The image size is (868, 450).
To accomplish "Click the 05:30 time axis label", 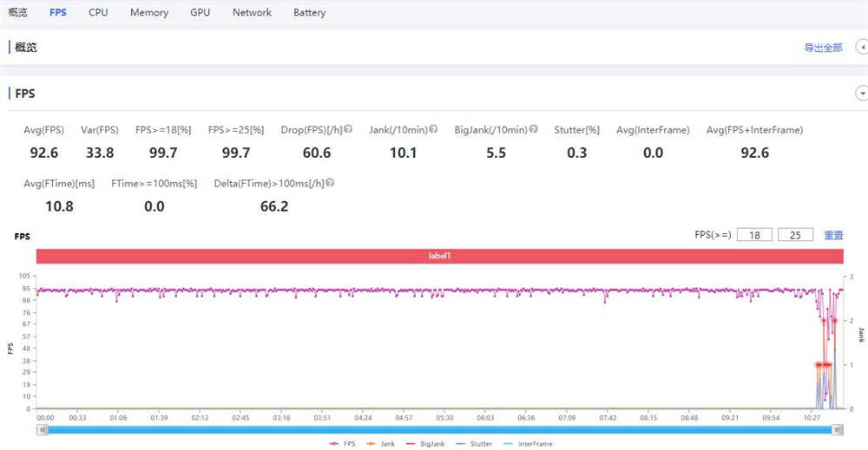I will [444, 418].
